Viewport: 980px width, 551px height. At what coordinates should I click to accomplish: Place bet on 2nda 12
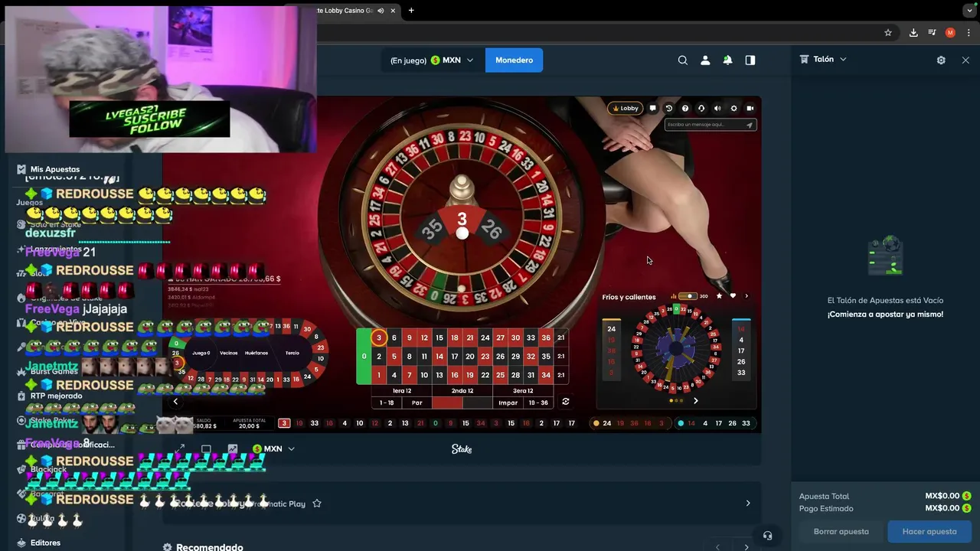click(x=462, y=390)
